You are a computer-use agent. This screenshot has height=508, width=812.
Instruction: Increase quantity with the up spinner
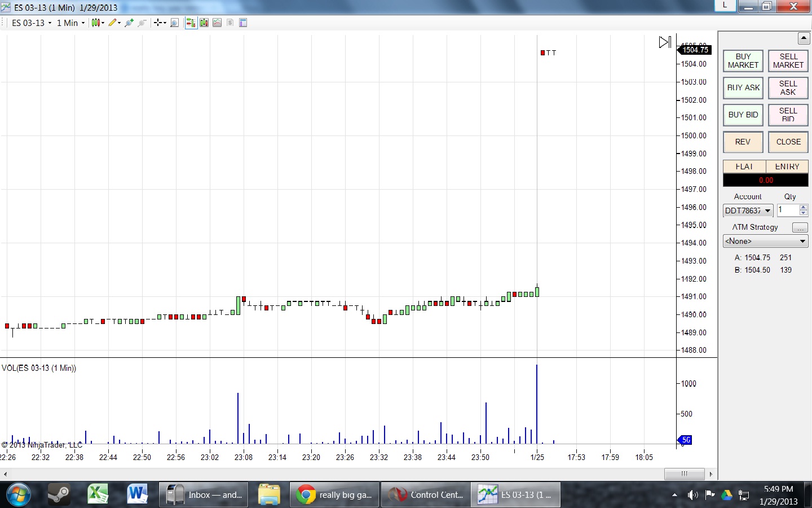[804, 207]
